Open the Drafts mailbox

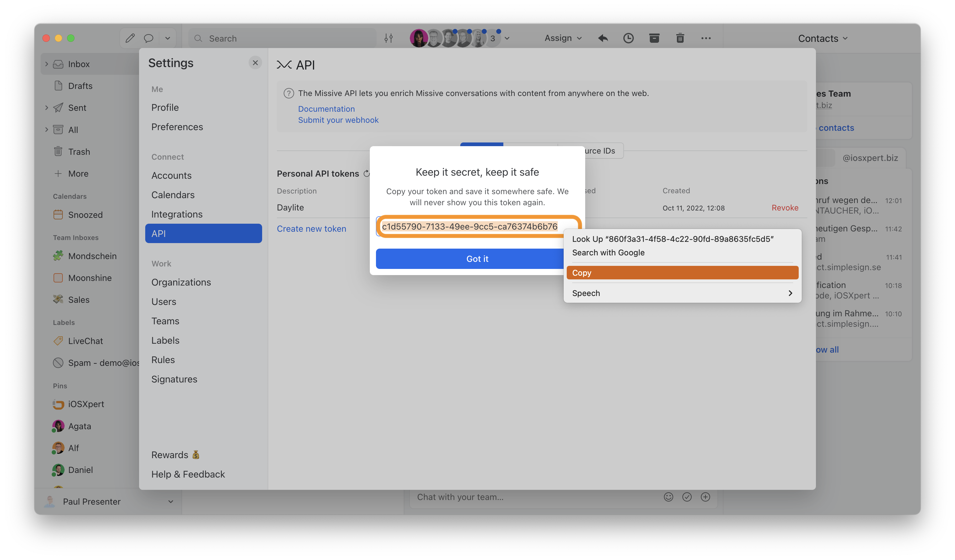(x=80, y=86)
